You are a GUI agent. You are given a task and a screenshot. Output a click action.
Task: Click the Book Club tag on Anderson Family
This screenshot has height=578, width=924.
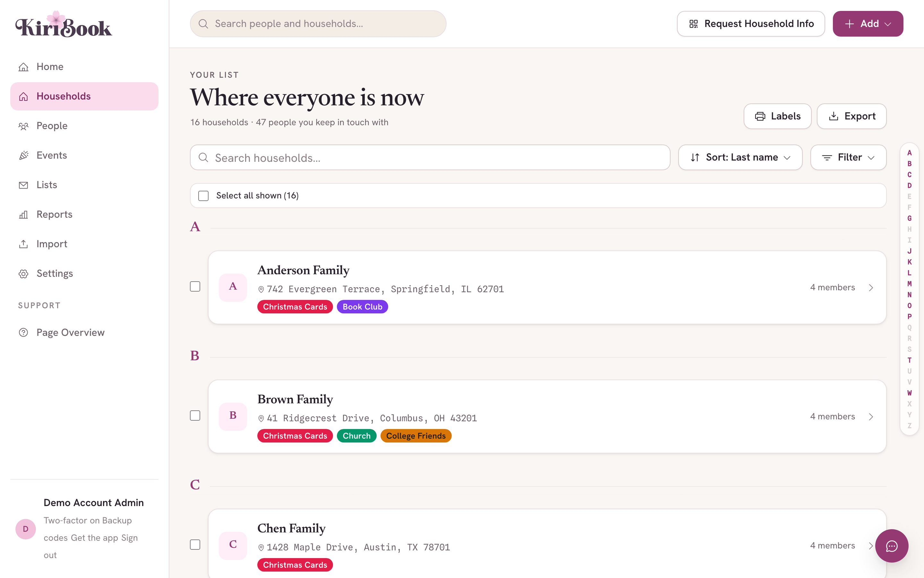tap(362, 307)
